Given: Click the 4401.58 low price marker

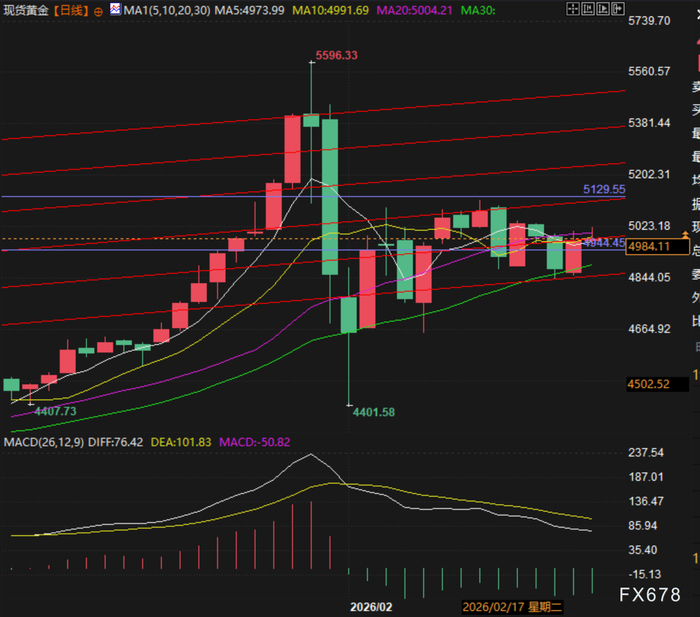Looking at the screenshot, I should pos(374,412).
